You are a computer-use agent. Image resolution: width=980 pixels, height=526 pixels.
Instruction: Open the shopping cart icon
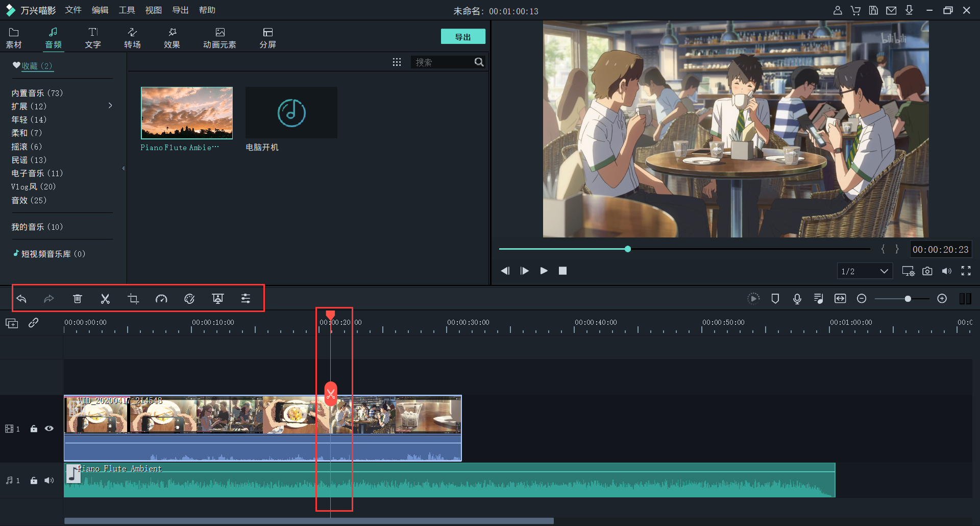(855, 10)
